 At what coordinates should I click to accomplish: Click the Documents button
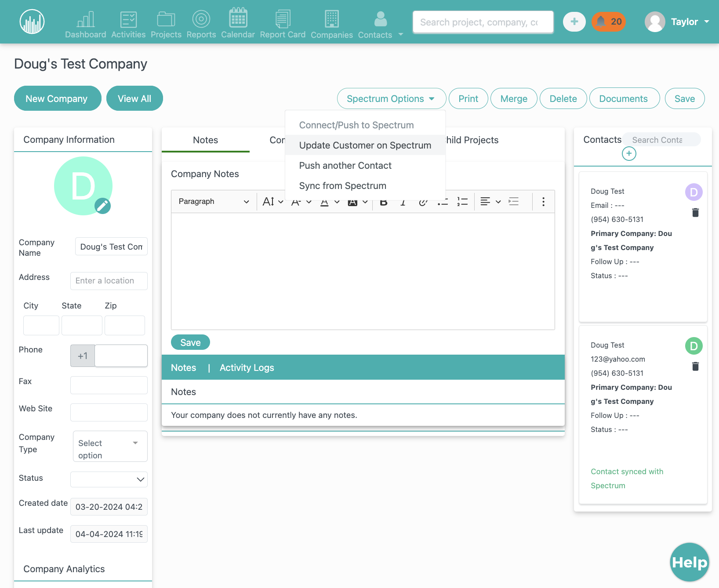pyautogui.click(x=624, y=98)
